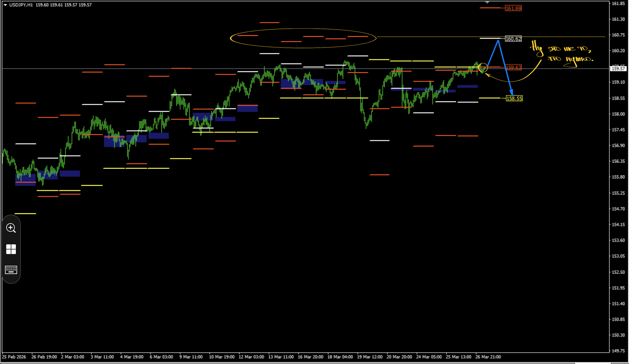Click 152.50 on the price axis
Viewport: 629px width, 364px height.
click(x=618, y=272)
